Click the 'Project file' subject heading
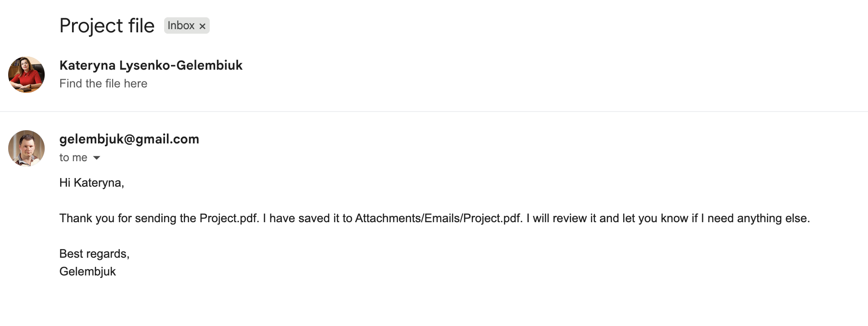868x326 pixels. point(107,25)
